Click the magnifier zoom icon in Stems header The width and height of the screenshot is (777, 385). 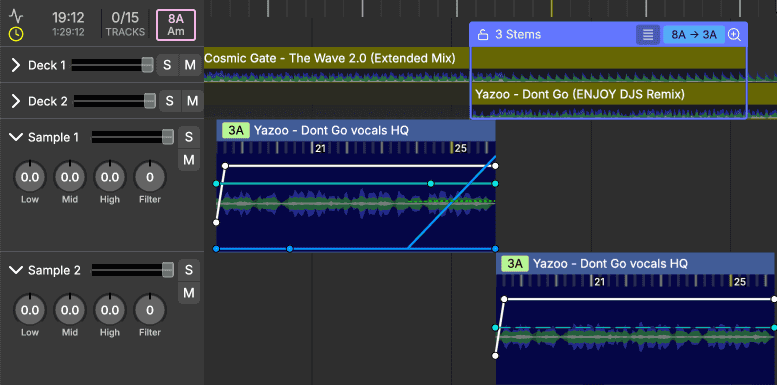tap(734, 35)
